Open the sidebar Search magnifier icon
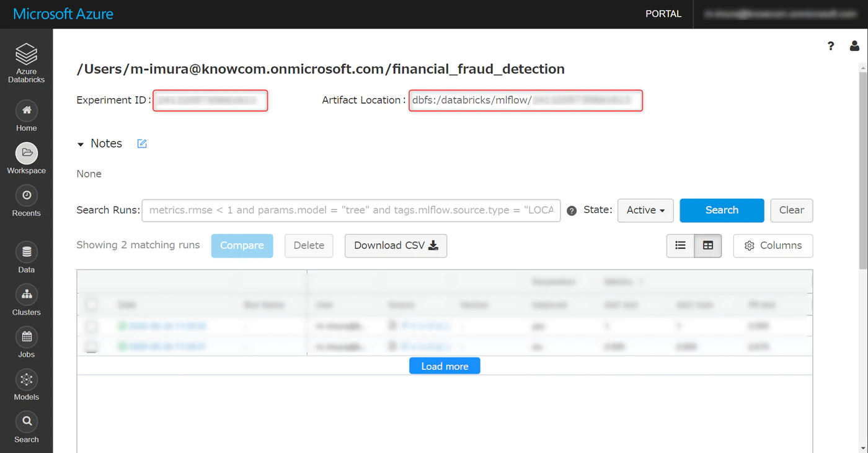 [27, 422]
